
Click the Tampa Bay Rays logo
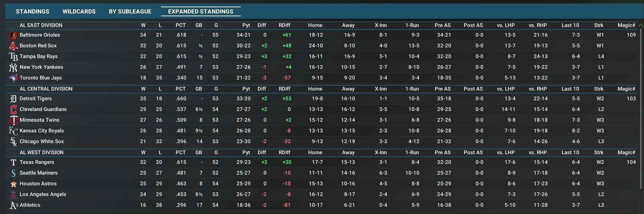(13, 57)
